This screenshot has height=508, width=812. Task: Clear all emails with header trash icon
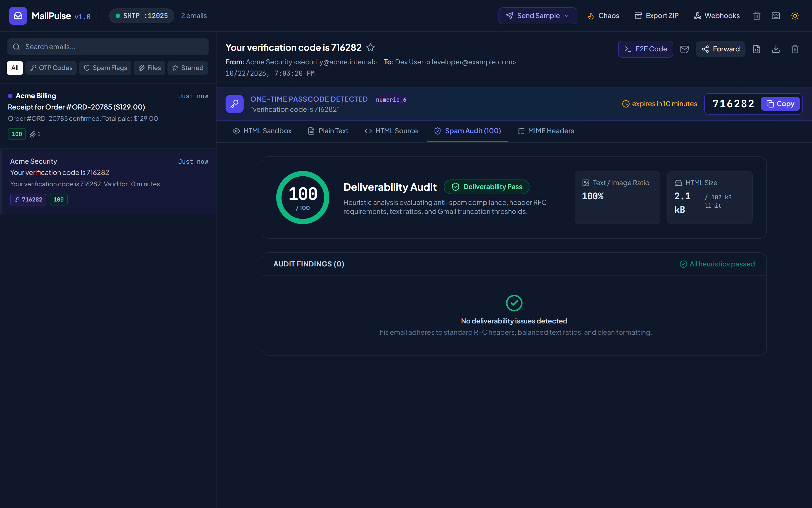756,16
